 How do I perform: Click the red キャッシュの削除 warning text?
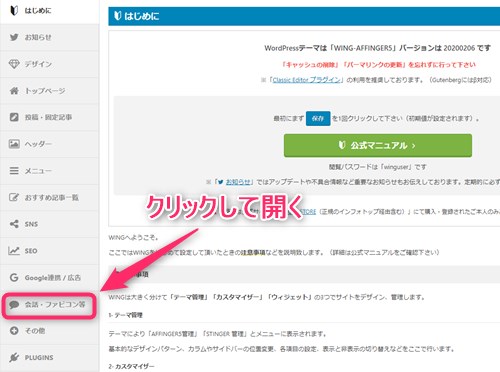point(379,65)
